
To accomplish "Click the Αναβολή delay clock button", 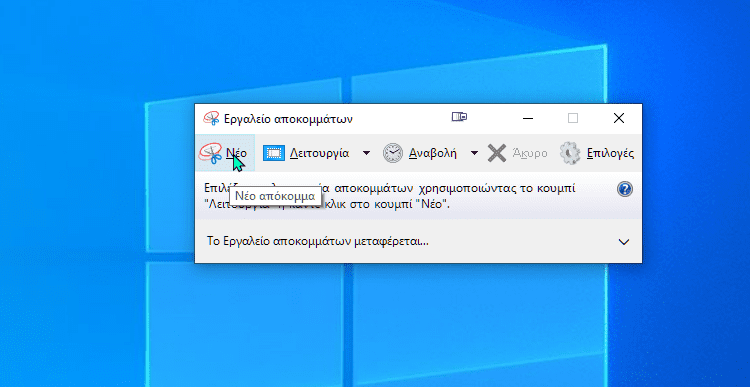I will [420, 154].
